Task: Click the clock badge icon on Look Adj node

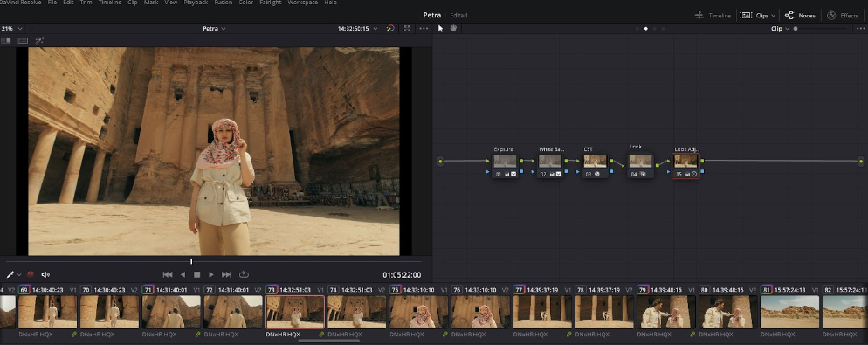Action: pos(694,174)
